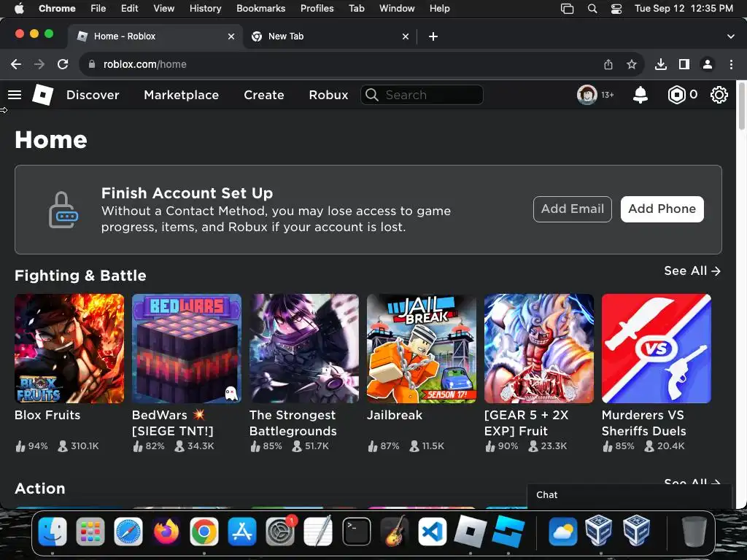Image resolution: width=747 pixels, height=560 pixels.
Task: Close the Home - Roblox tab
Action: [x=231, y=36]
